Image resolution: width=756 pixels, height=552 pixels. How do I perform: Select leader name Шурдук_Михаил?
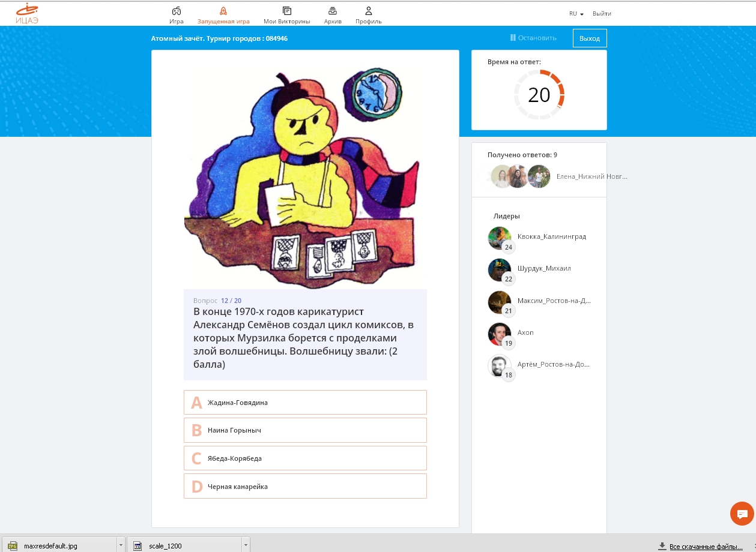[x=544, y=268]
